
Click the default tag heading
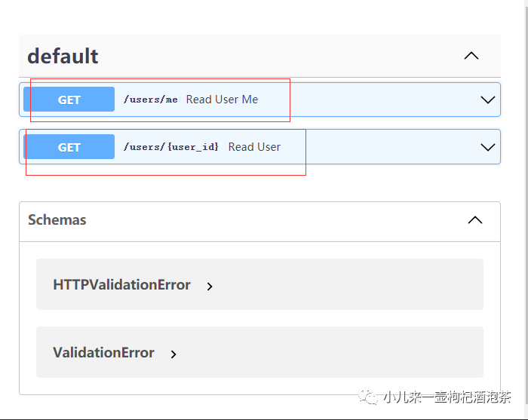point(63,56)
